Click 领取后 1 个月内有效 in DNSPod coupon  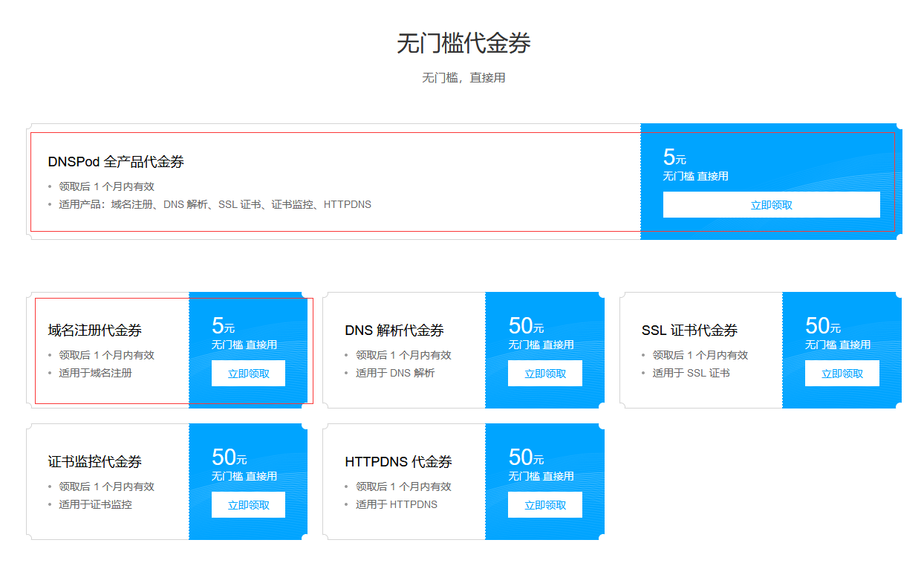coord(106,186)
